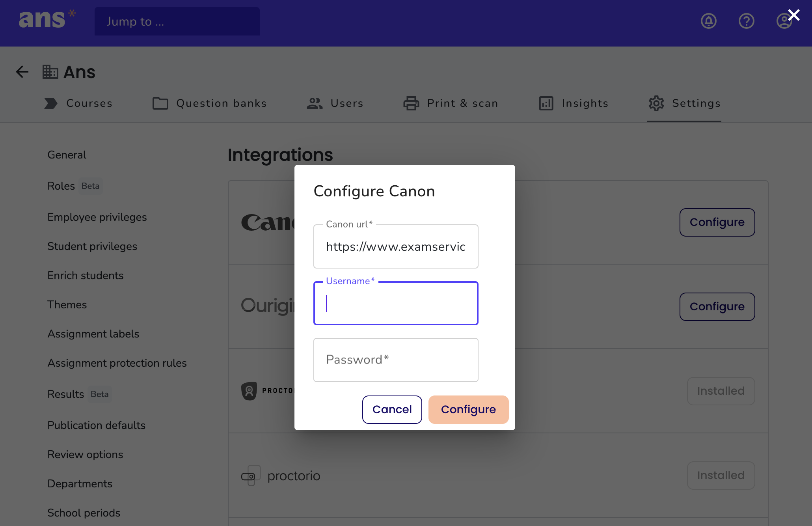Open the Settings tab
Image resolution: width=812 pixels, height=526 pixels.
[x=684, y=103]
